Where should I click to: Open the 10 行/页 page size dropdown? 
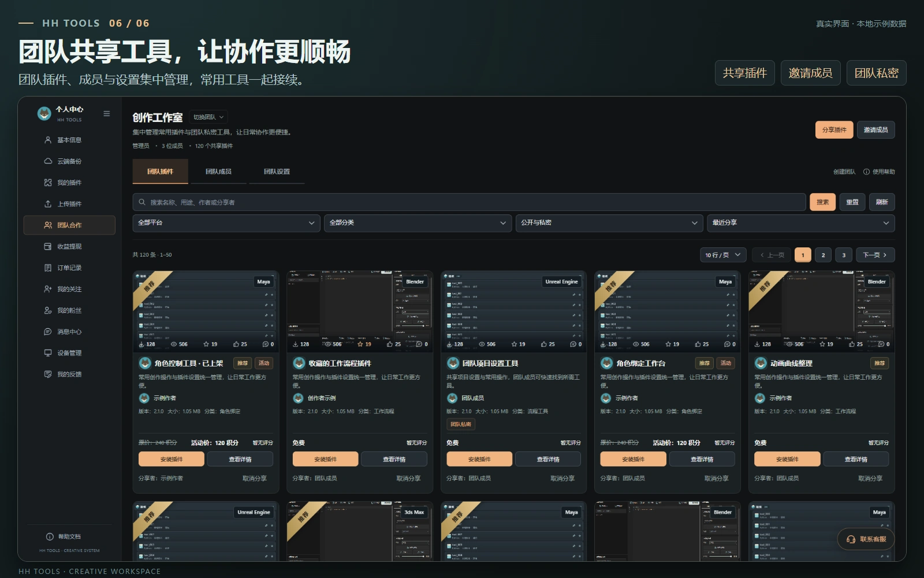[723, 255]
